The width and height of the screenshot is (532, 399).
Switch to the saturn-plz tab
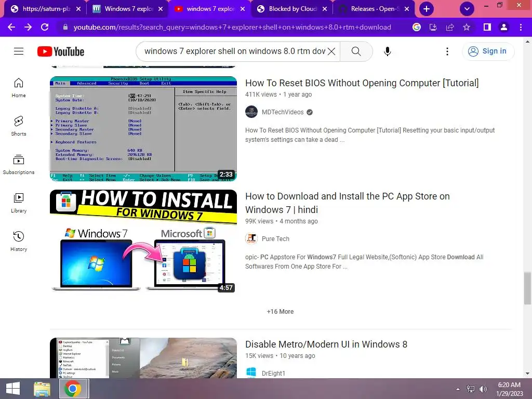coord(44,9)
